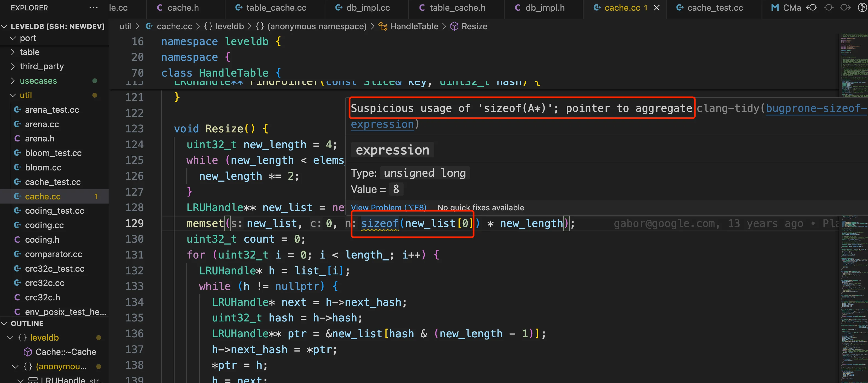Screen dimensions: 868x383
Task: Open Explorer more actions ellipsis
Action: 93,8
